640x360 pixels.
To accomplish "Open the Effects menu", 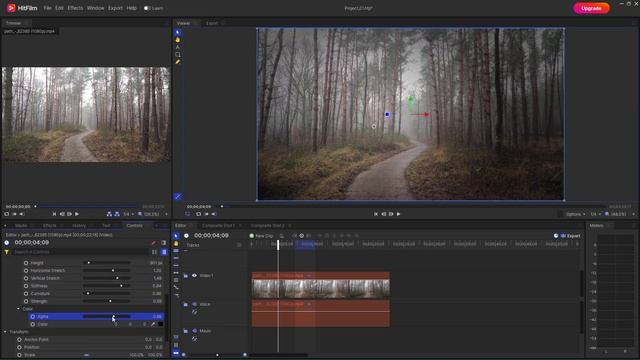I will 75,8.
